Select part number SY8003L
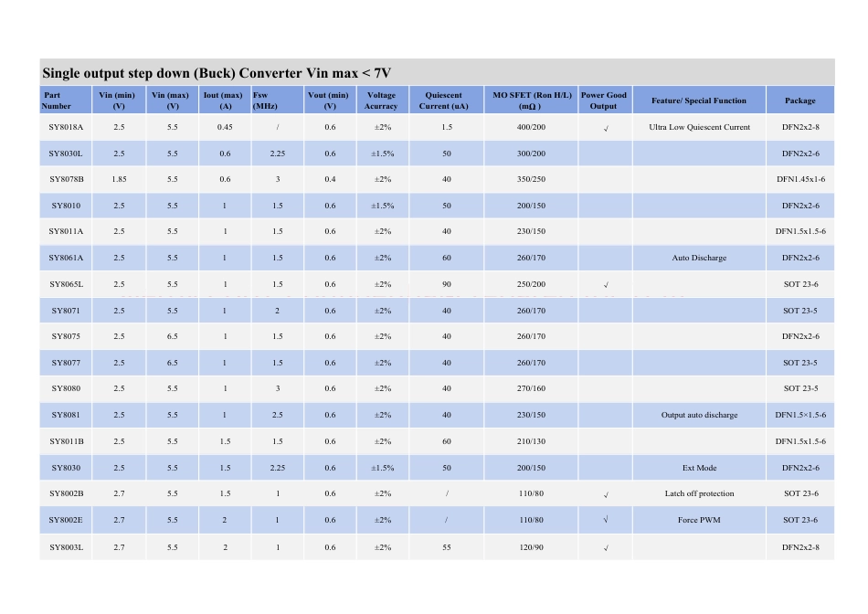Viewport: 868px width, 614px height. (67, 547)
